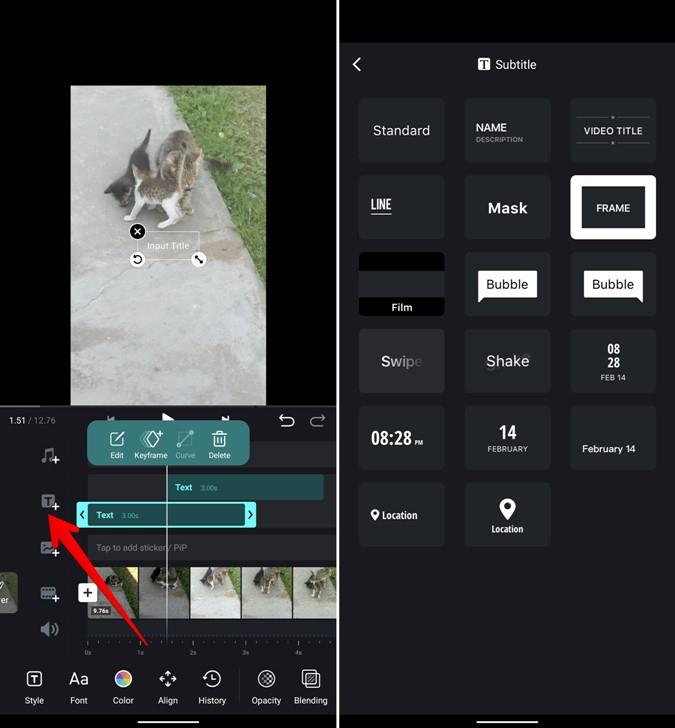Choose the right-tailed Bubble style
The width and height of the screenshot is (675, 728).
point(613,284)
